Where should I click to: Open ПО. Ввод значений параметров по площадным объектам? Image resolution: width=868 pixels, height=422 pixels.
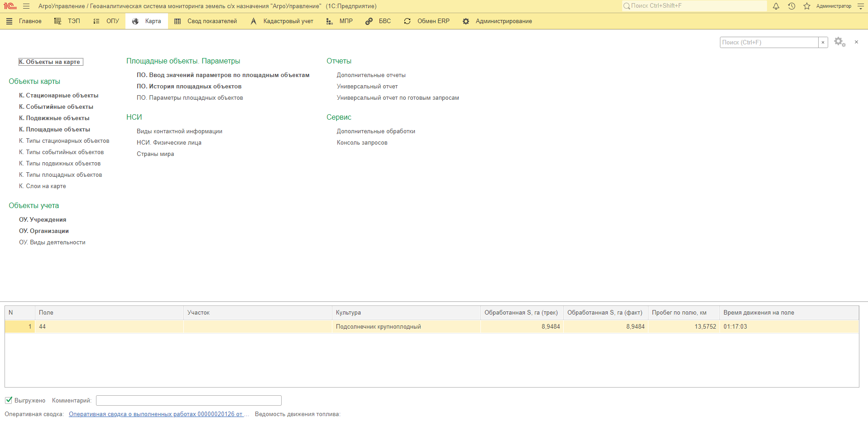tap(223, 75)
